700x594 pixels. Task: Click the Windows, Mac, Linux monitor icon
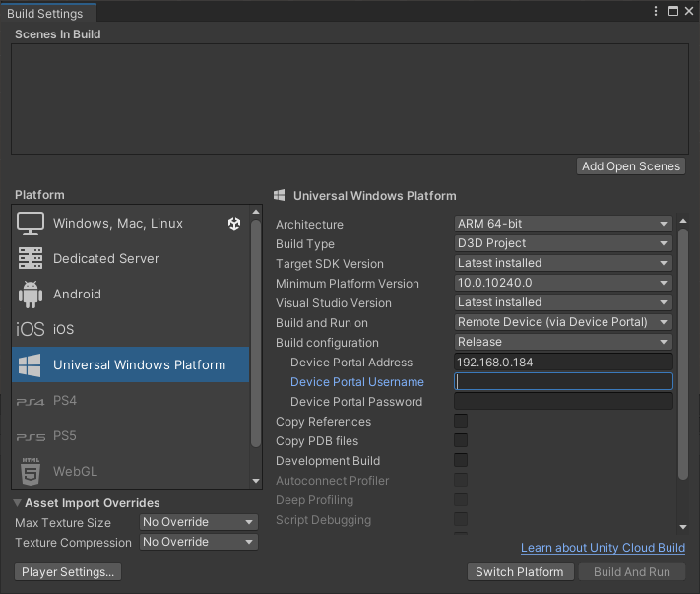click(31, 224)
